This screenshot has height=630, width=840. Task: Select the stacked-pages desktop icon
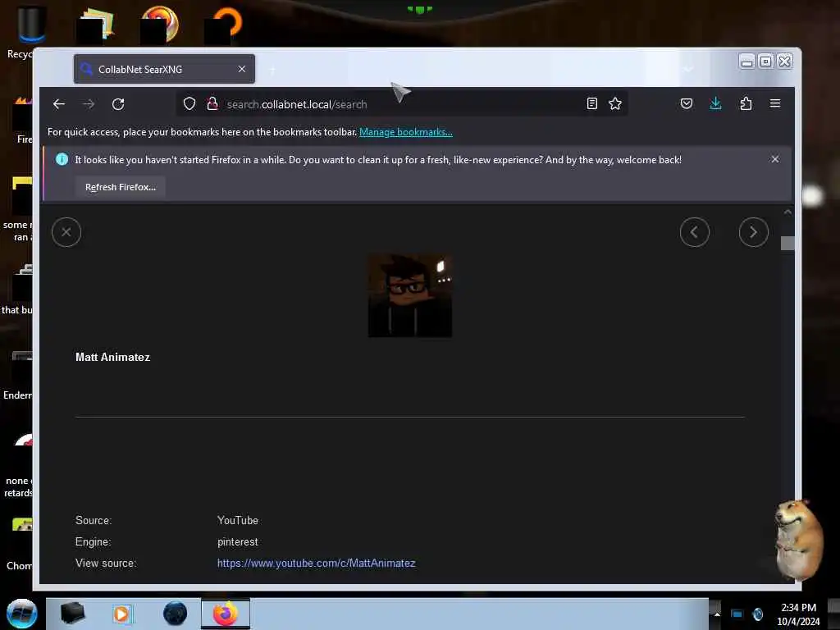95,25
